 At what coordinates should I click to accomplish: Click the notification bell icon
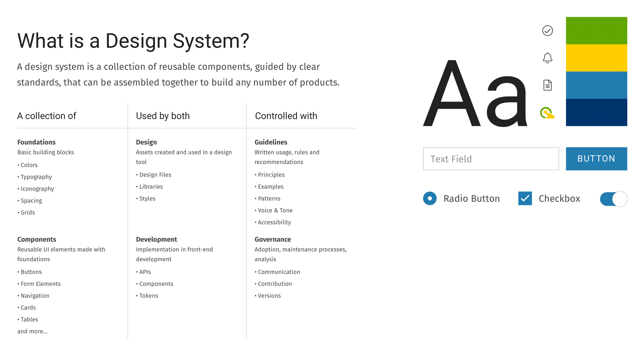coord(547,58)
